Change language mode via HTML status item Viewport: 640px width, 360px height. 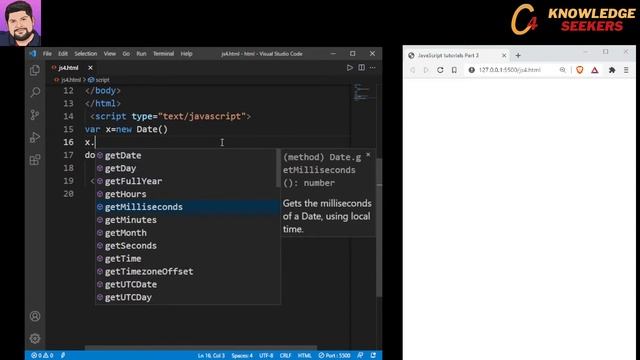(304, 356)
